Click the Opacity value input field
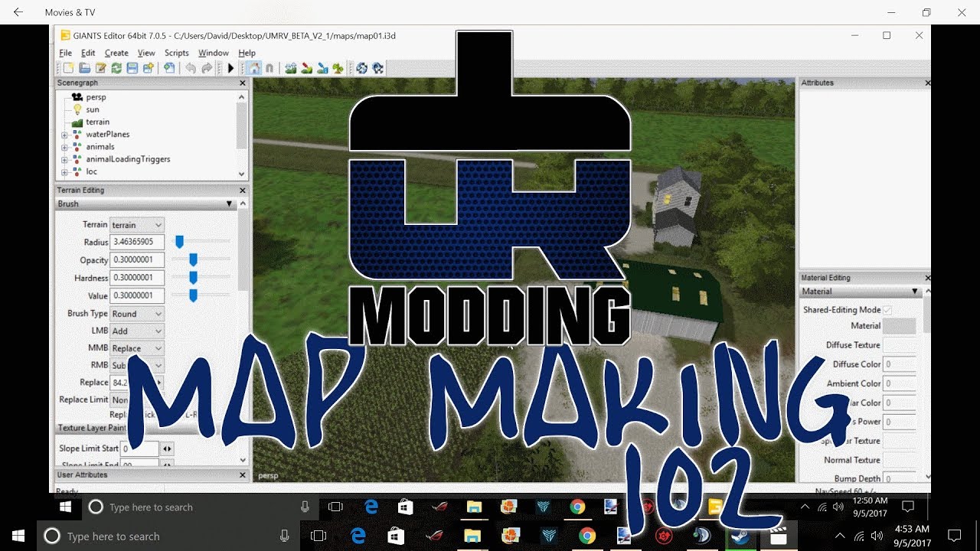The height and width of the screenshot is (551, 980). 137,259
